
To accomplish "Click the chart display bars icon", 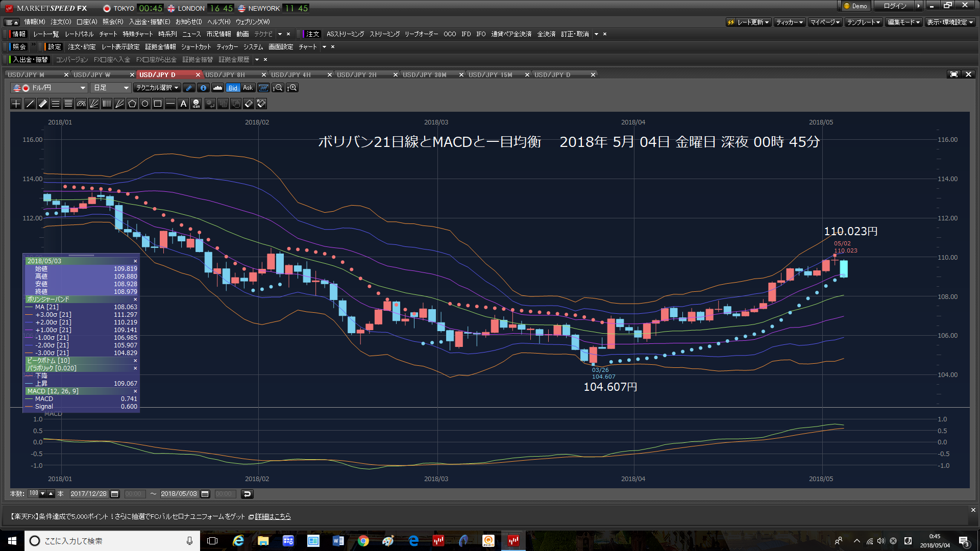I will click(x=263, y=88).
